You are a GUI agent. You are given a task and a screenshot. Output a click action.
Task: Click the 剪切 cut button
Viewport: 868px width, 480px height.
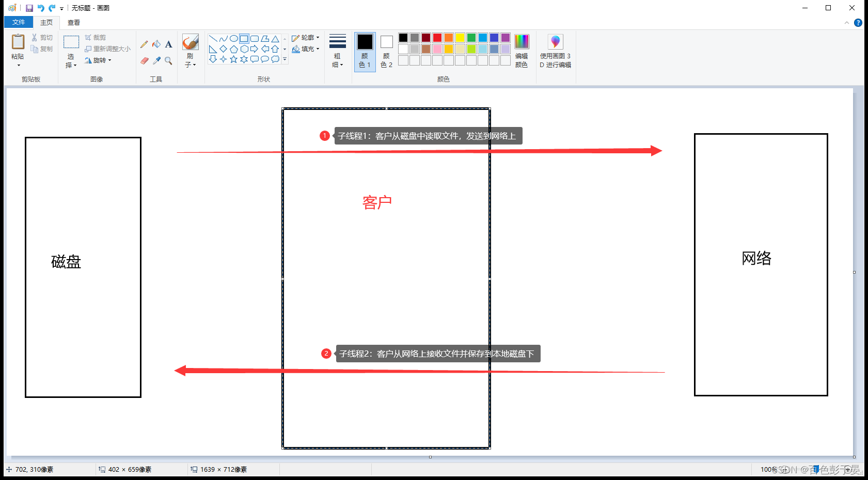42,38
